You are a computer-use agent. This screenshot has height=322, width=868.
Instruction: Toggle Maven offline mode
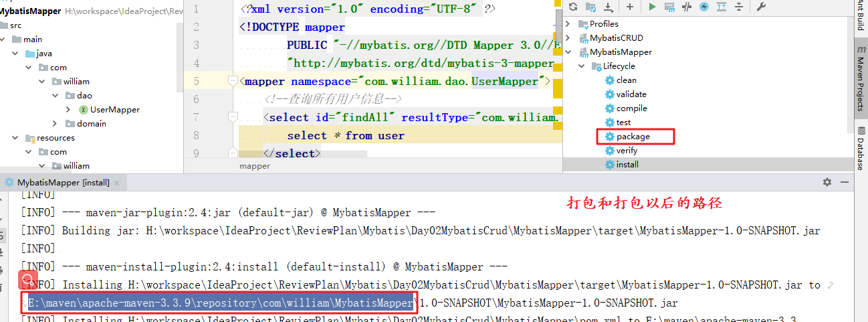pyautogui.click(x=687, y=7)
